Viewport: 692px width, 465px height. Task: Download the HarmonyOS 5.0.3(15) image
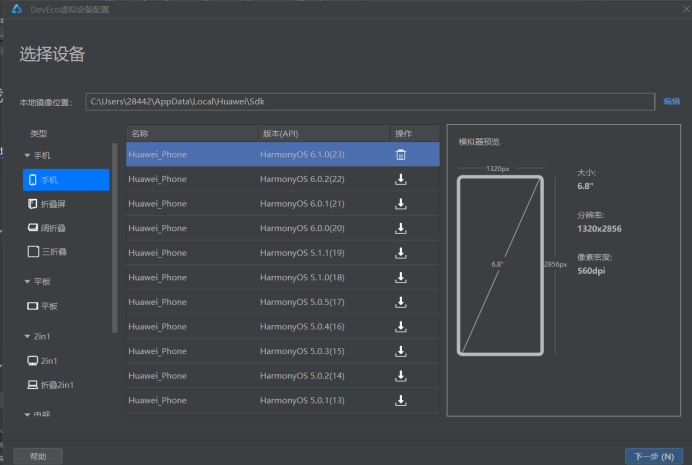click(x=401, y=352)
